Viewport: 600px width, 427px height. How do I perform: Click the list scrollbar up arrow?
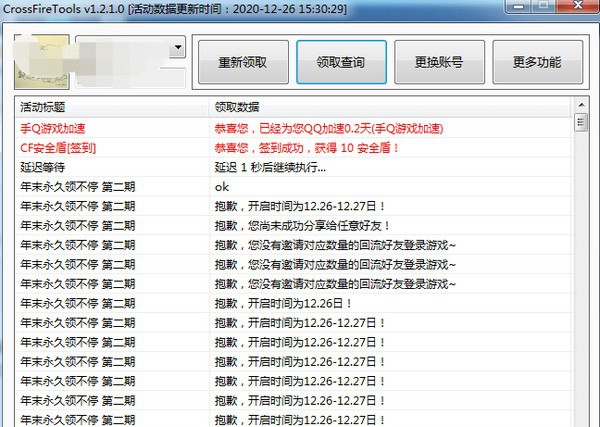[x=581, y=105]
